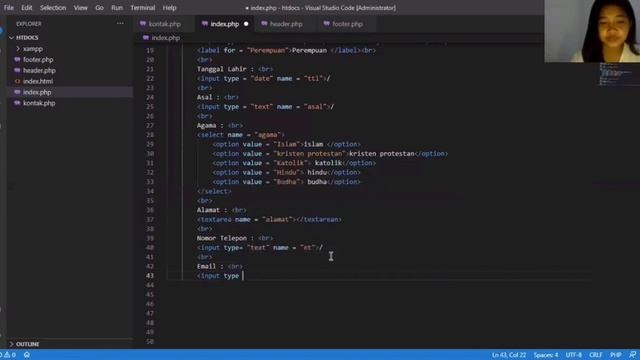Click the feedback icon in status bar

632,355
